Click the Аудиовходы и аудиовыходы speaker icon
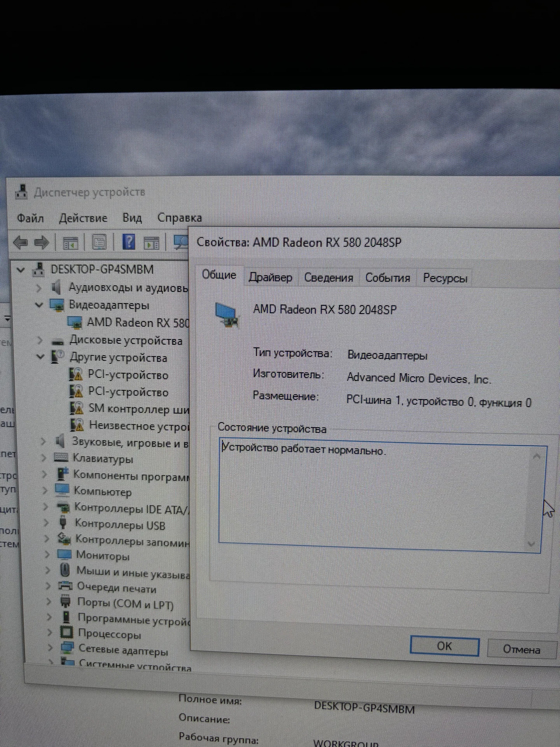 click(x=57, y=287)
